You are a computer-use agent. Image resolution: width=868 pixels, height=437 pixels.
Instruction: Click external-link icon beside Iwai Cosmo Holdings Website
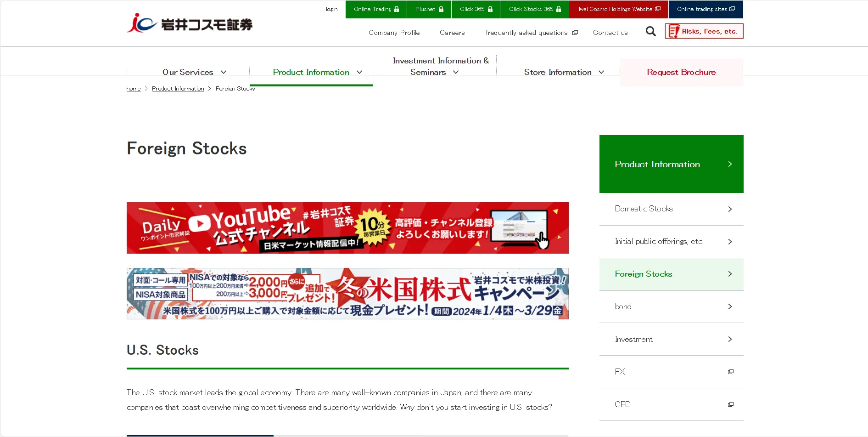coord(658,9)
